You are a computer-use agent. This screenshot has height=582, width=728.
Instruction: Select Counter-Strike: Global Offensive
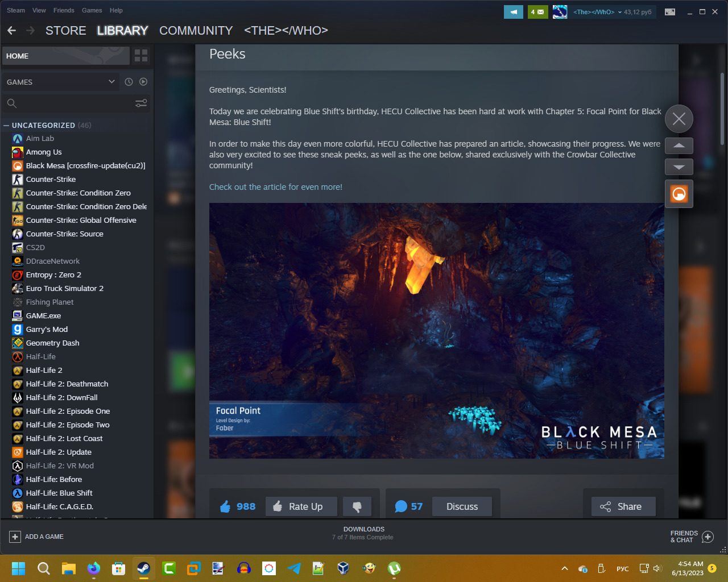[x=81, y=221]
